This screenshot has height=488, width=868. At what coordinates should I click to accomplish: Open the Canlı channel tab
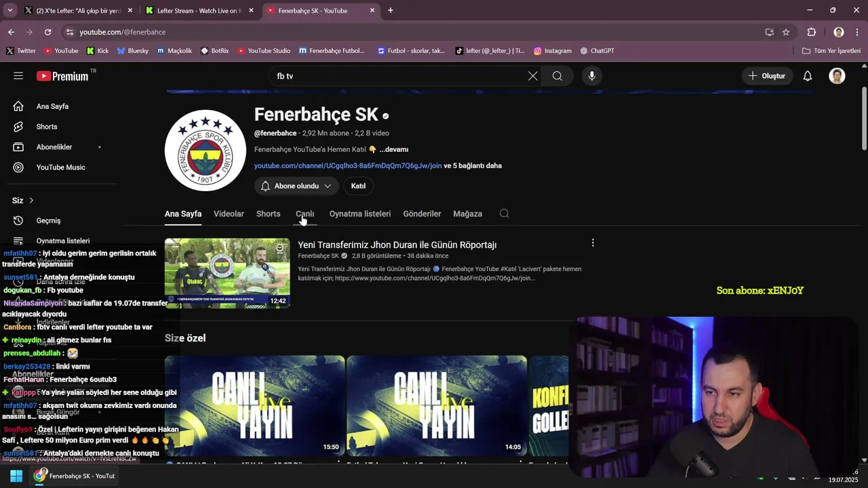point(305,213)
